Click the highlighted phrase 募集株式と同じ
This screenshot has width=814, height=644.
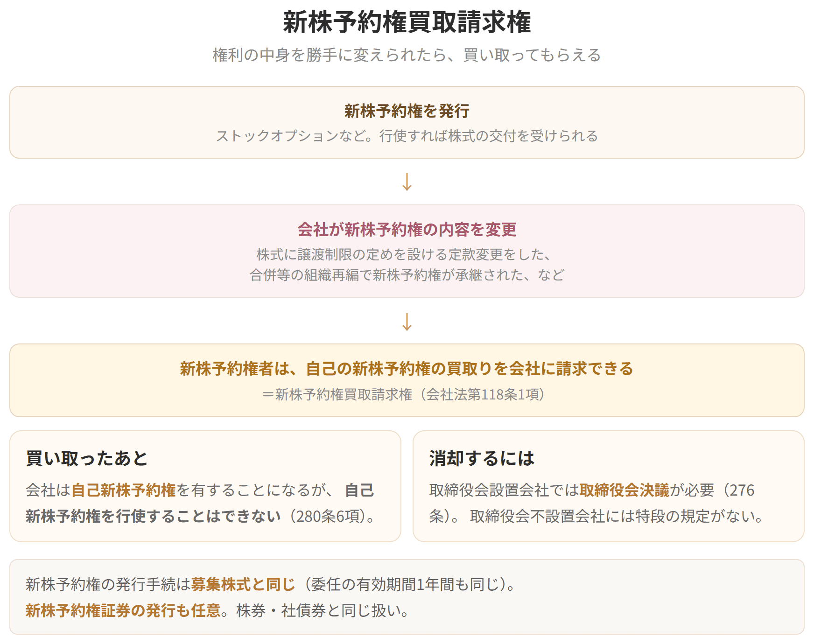coord(243,584)
